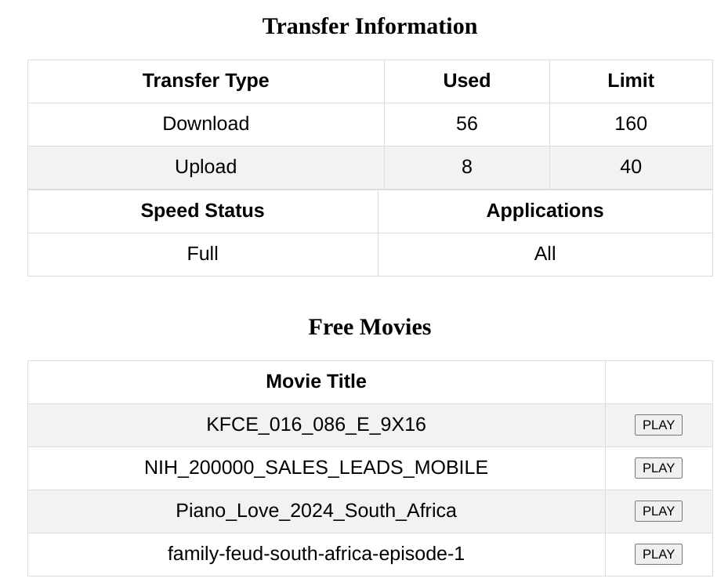Click the KFCE_016_086_E_9X16 movie title
This screenshot has height=582, width=728.
click(316, 425)
